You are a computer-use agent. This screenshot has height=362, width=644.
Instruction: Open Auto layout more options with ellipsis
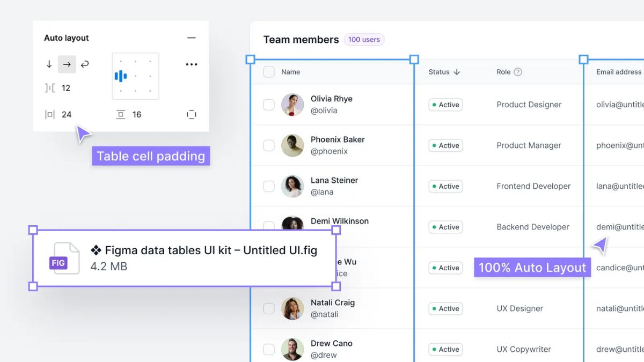(x=192, y=64)
